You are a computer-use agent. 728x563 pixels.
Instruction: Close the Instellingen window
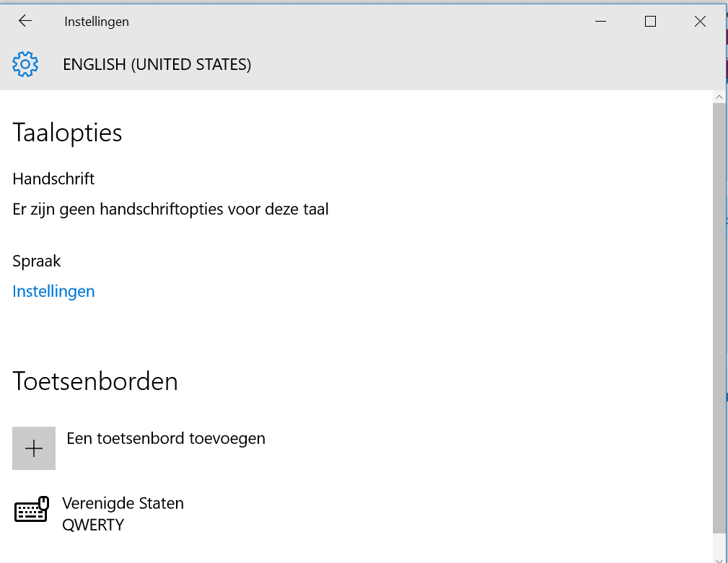click(700, 22)
